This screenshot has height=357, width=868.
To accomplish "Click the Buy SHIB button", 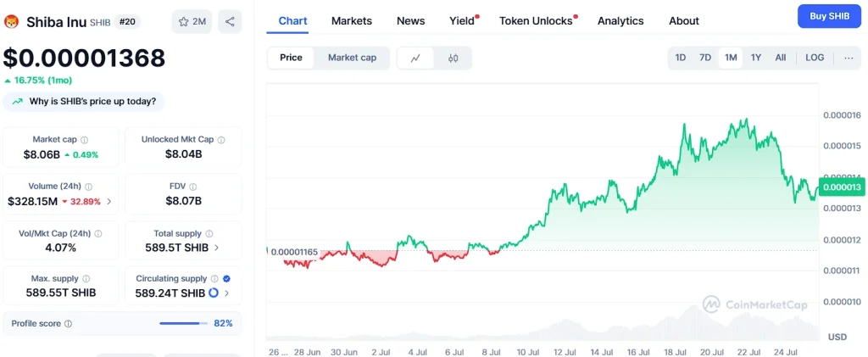I will point(829,16).
